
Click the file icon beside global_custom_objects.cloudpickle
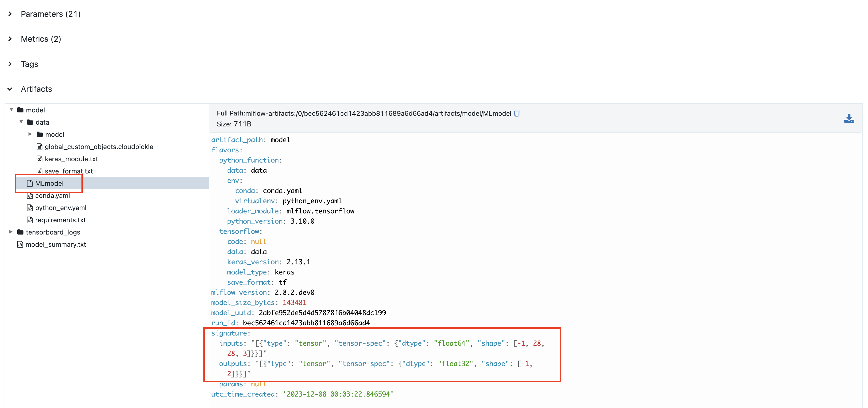point(39,147)
